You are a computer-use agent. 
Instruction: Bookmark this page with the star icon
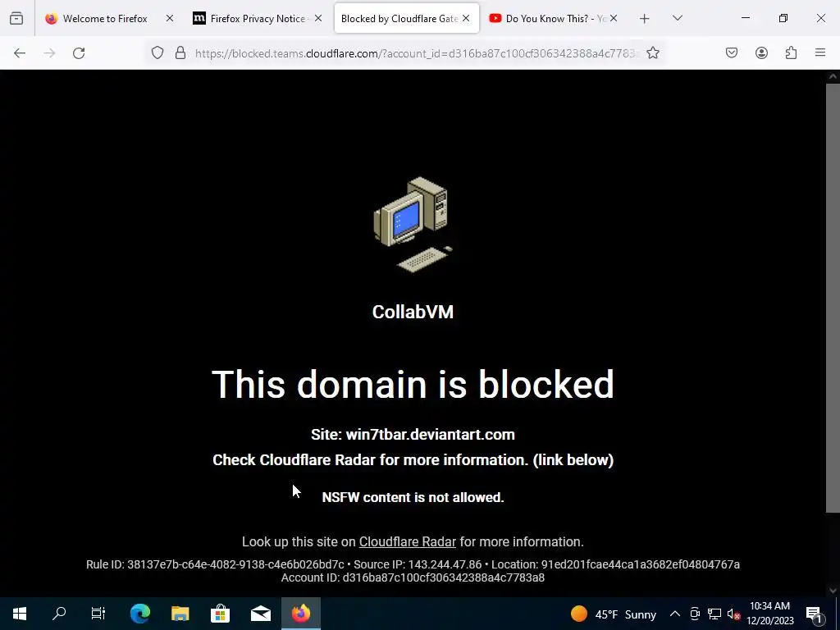pos(652,53)
